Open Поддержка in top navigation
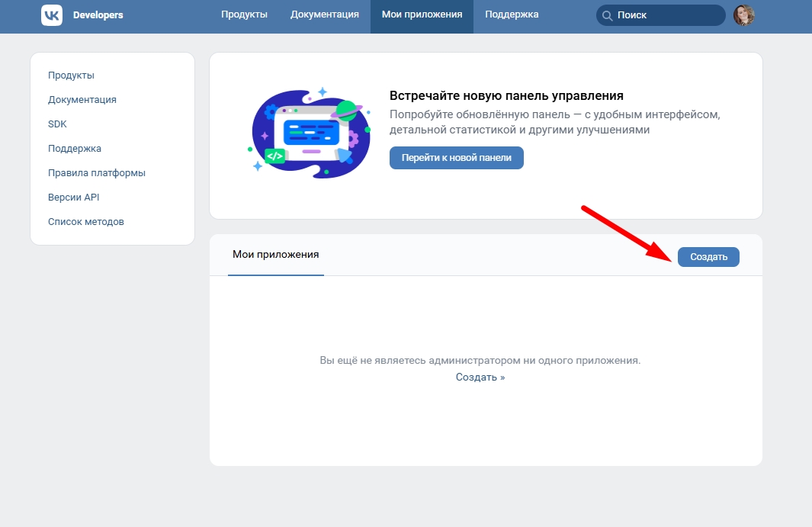Image resolution: width=812 pixels, height=527 pixels. click(x=512, y=14)
